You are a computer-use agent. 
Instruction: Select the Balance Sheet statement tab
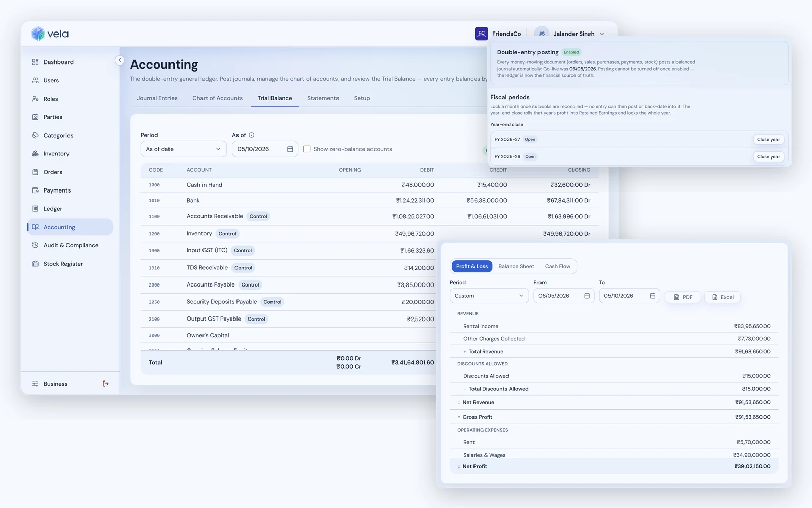click(516, 266)
